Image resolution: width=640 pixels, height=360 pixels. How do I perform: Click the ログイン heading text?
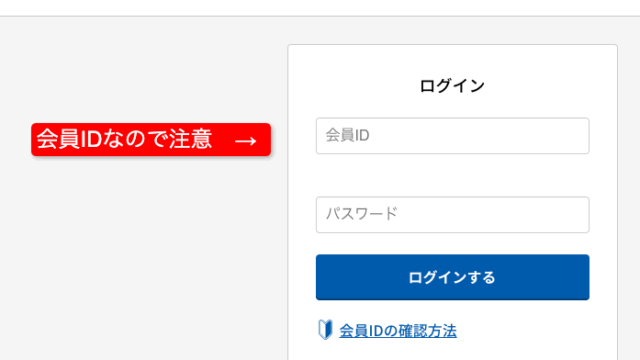point(452,86)
